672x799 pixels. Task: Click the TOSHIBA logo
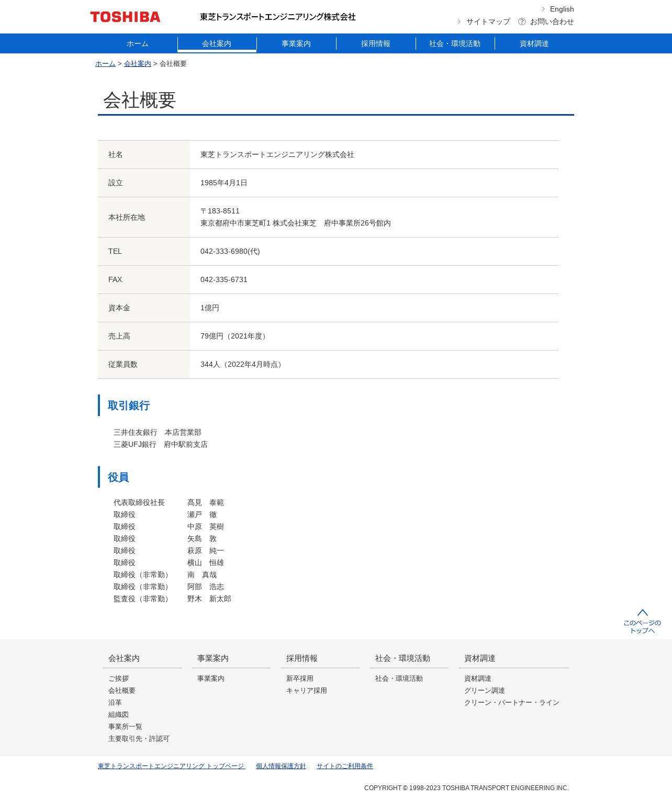point(125,17)
